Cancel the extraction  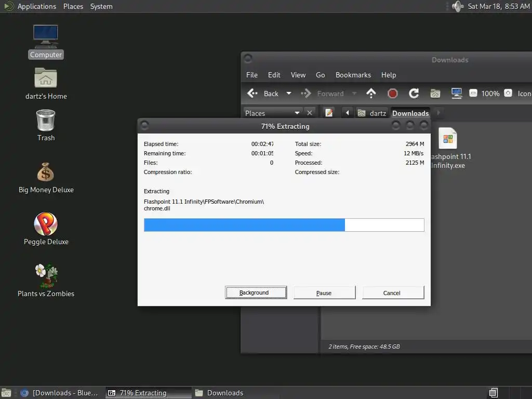click(393, 292)
